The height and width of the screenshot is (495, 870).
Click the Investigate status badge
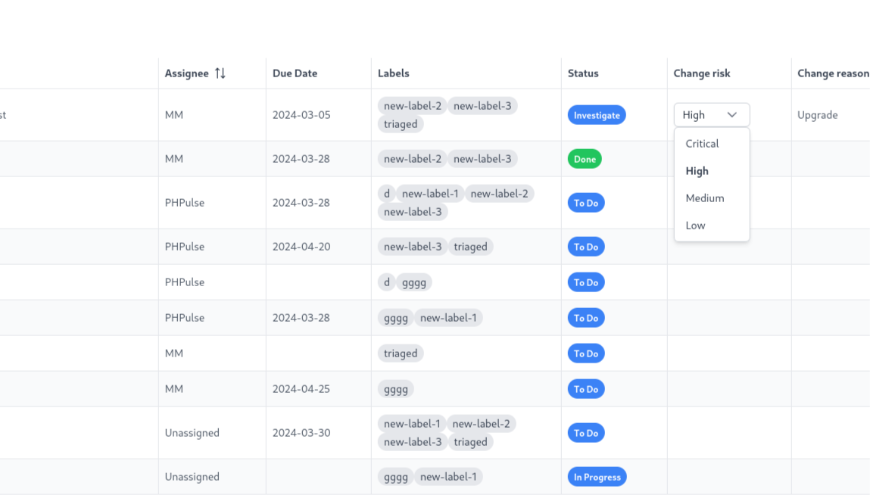tap(596, 115)
